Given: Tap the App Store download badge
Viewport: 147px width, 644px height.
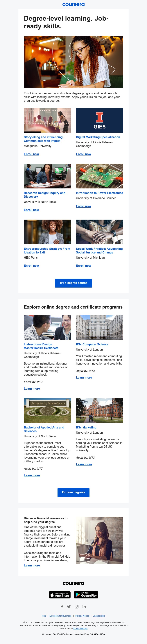Looking at the screenshot, I should pos(60,595).
